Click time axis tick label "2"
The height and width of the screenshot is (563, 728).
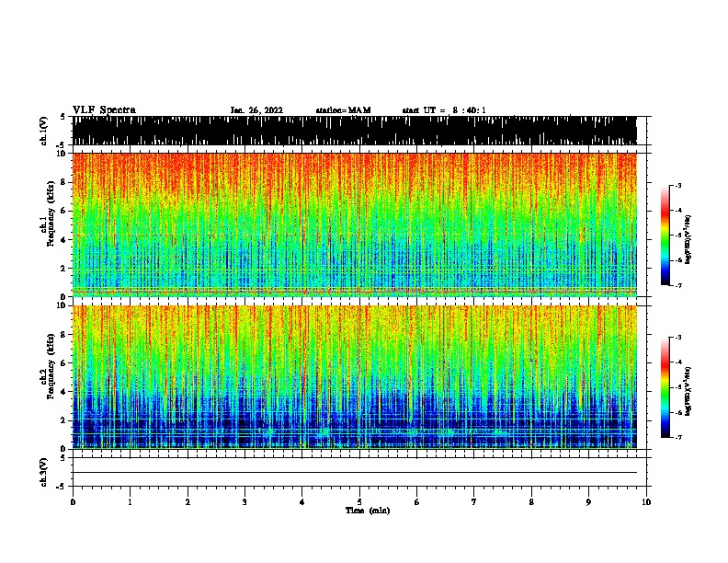point(188,502)
